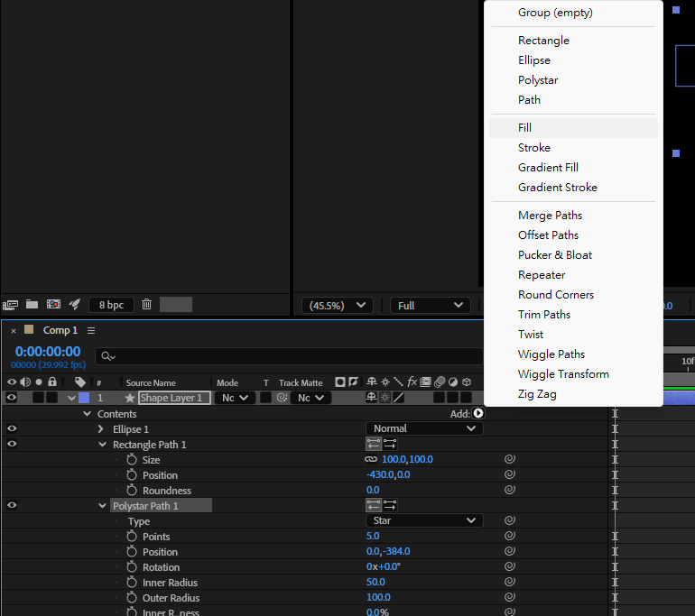Hide Shape Layer 1 with its eye icon
The image size is (695, 616).
[x=12, y=398]
